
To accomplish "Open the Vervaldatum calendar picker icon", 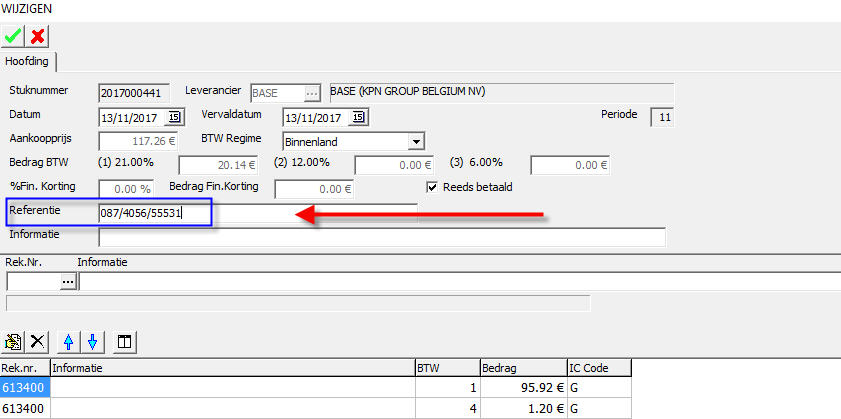I will pyautogui.click(x=358, y=117).
